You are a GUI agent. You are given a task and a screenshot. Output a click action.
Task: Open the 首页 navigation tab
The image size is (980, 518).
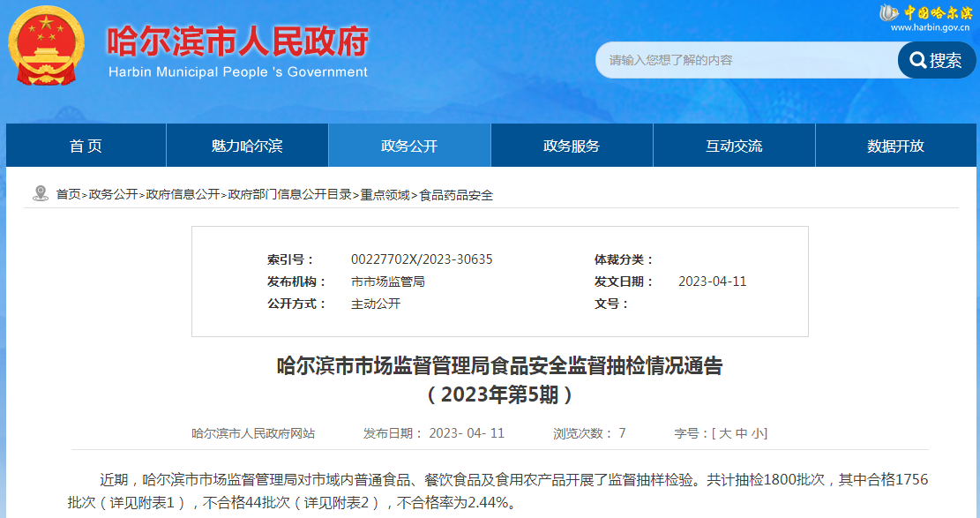point(86,146)
